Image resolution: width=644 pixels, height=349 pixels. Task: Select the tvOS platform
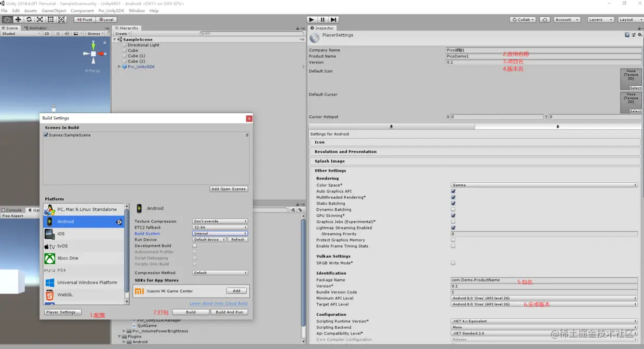click(x=84, y=246)
